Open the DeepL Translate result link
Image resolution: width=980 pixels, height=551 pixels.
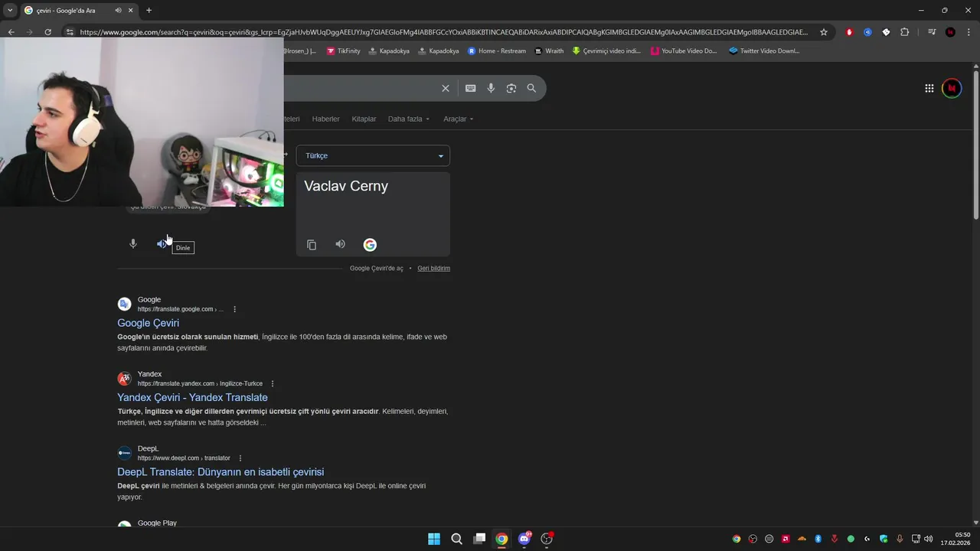(220, 471)
